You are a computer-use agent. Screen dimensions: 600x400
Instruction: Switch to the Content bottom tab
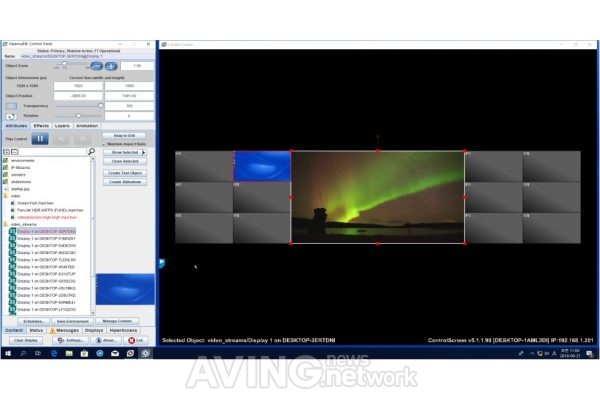pos(14,330)
